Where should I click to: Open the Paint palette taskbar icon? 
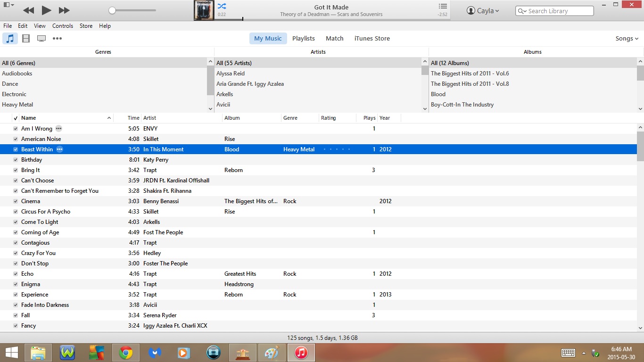pyautogui.click(x=272, y=353)
